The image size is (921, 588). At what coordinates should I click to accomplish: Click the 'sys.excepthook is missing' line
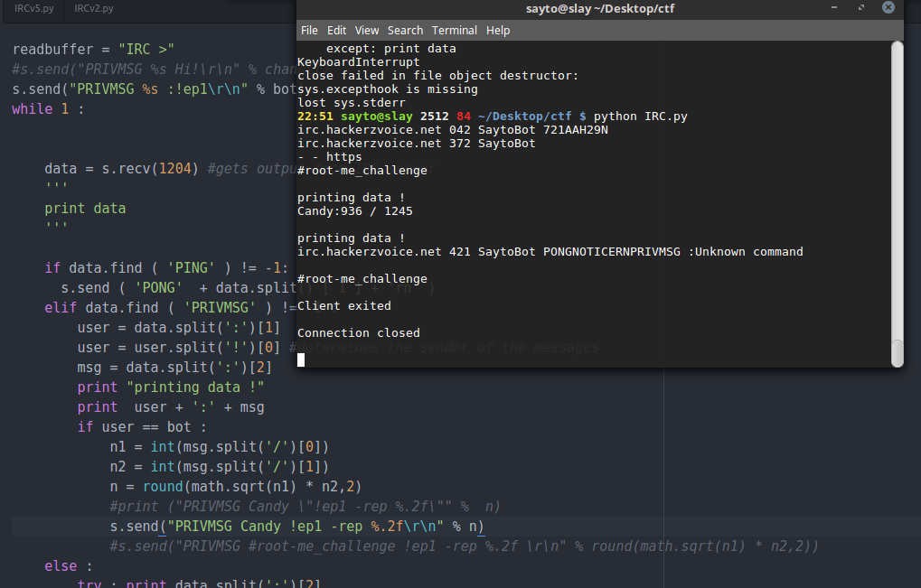click(x=387, y=89)
